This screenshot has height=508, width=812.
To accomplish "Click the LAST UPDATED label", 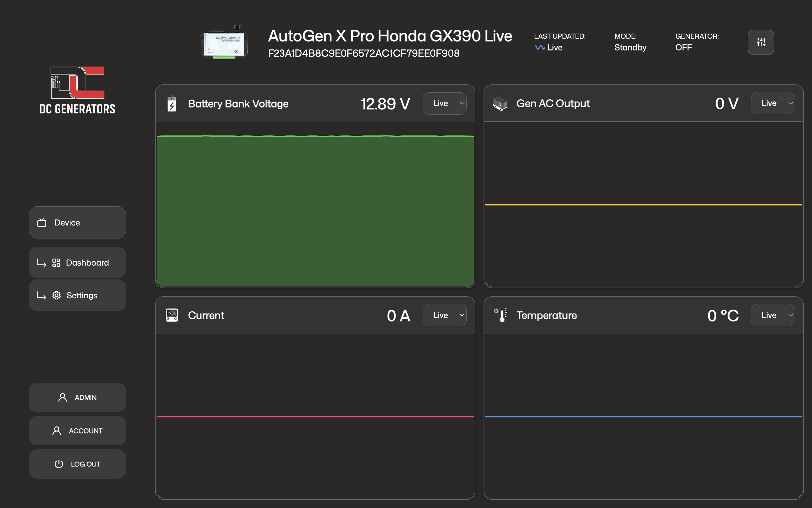I will tap(560, 36).
